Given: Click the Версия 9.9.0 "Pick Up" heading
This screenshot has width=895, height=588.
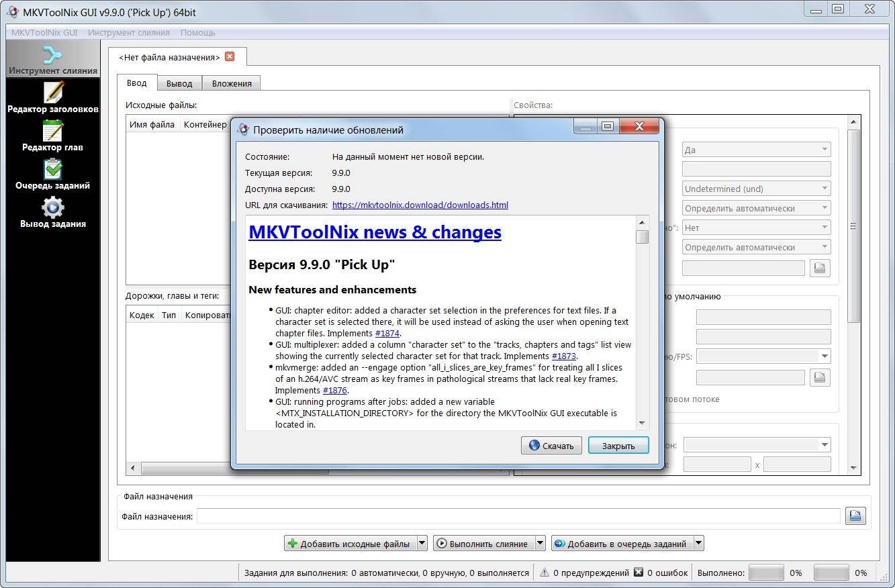Looking at the screenshot, I should tap(322, 264).
